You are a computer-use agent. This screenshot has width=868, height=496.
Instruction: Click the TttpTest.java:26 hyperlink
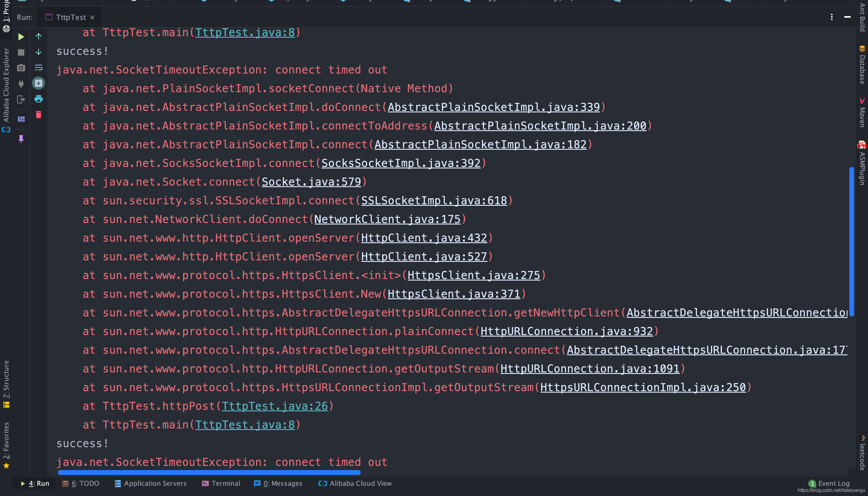tap(274, 406)
